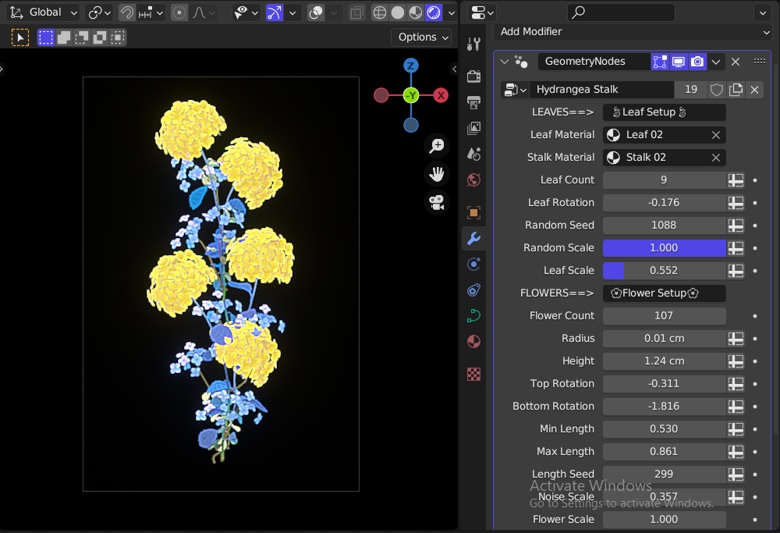Select the red X axis on navigation gizmo
The height and width of the screenshot is (533, 780).
point(440,96)
